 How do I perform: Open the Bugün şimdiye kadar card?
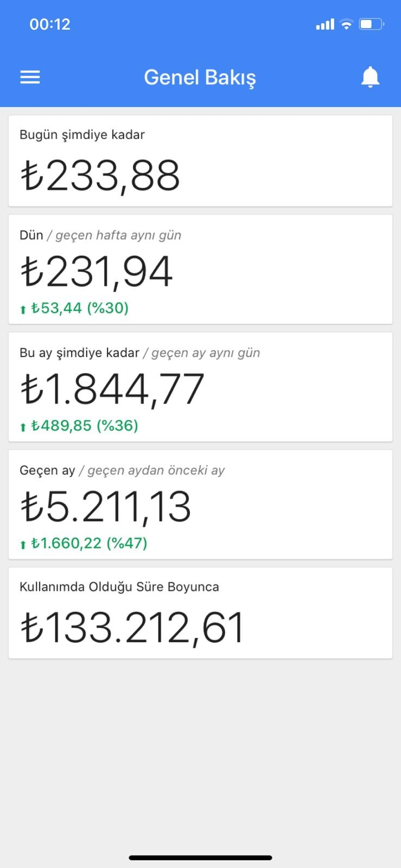[x=200, y=161]
